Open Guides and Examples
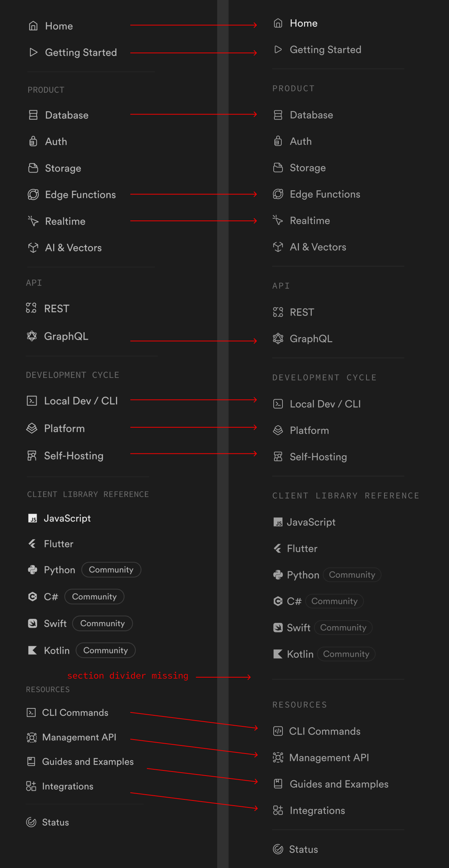The width and height of the screenshot is (449, 868). click(x=88, y=762)
